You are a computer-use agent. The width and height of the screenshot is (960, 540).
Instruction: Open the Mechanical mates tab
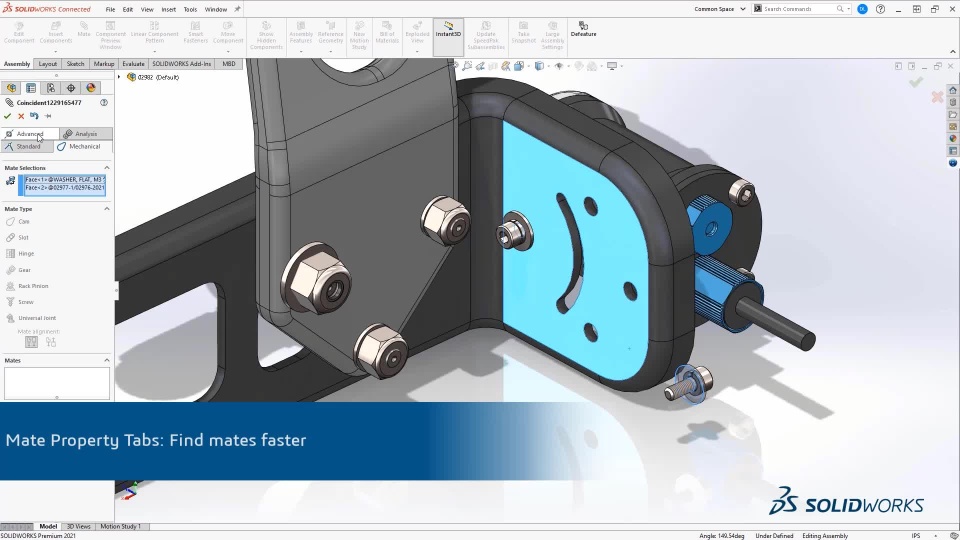click(84, 147)
